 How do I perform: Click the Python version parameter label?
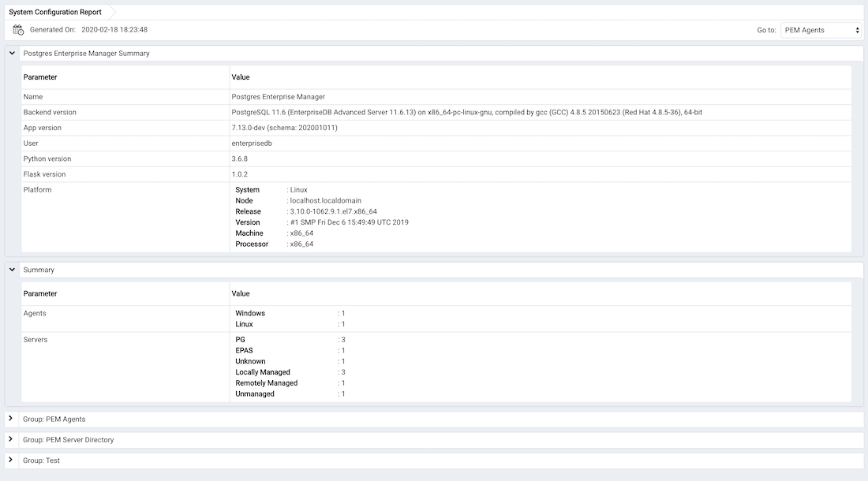click(x=47, y=158)
